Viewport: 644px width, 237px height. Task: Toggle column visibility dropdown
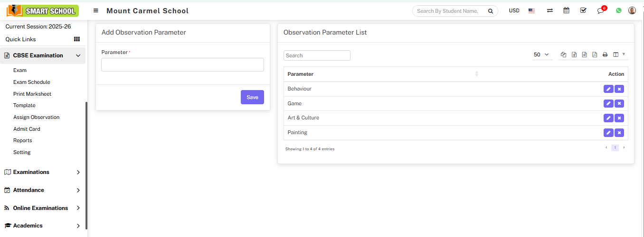(x=618, y=55)
